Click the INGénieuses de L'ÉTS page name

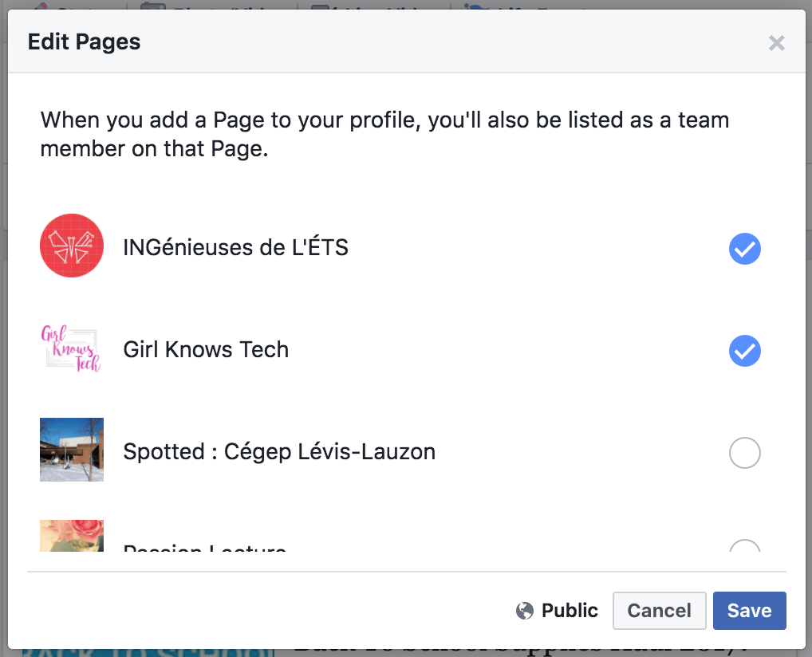pyautogui.click(x=235, y=247)
